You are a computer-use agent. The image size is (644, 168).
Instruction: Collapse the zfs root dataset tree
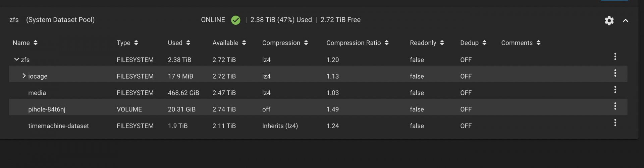click(16, 59)
